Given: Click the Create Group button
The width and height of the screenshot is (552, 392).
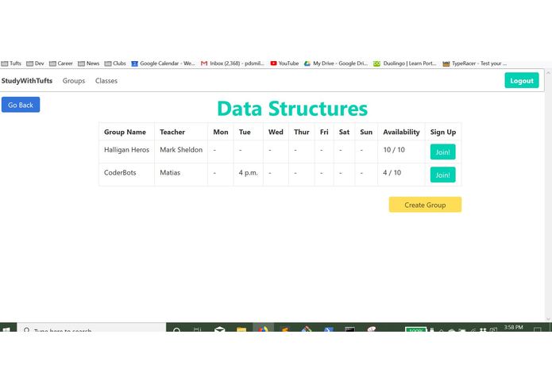Looking at the screenshot, I should click(425, 205).
